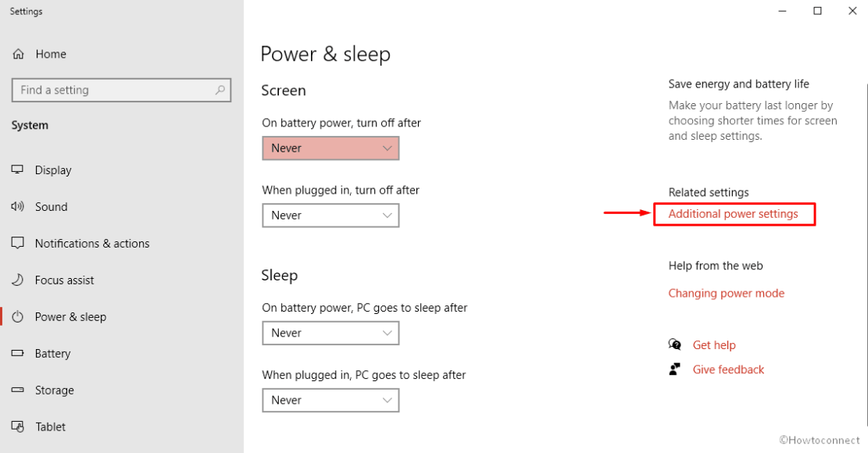Click the Tablet icon in the sidebar
This screenshot has height=453, width=868.
17,426
